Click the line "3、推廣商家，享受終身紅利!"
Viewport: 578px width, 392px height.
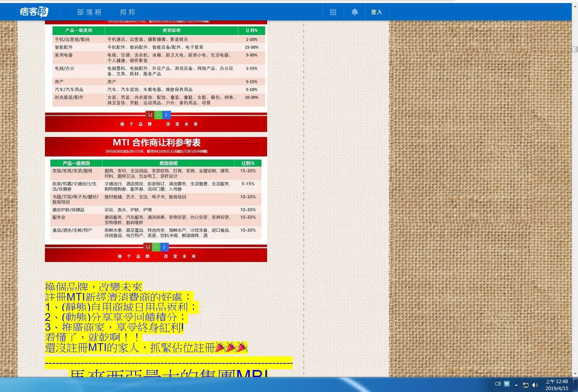[114, 327]
